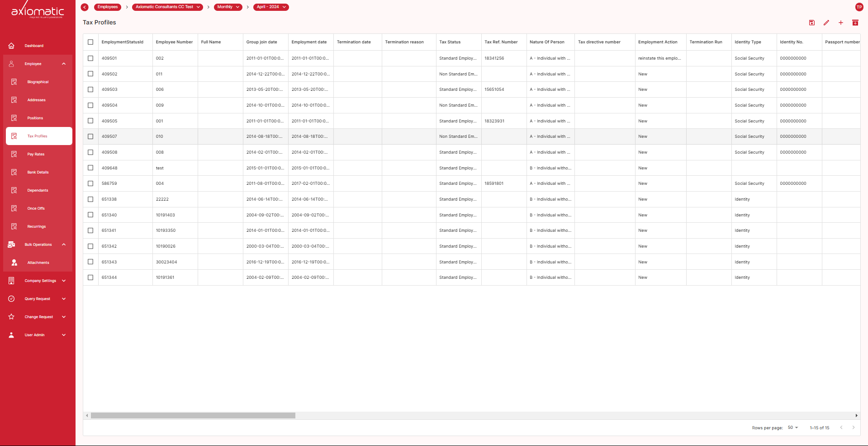Open Pay Rates in the sidebar
Image resolution: width=868 pixels, height=446 pixels.
(36, 154)
